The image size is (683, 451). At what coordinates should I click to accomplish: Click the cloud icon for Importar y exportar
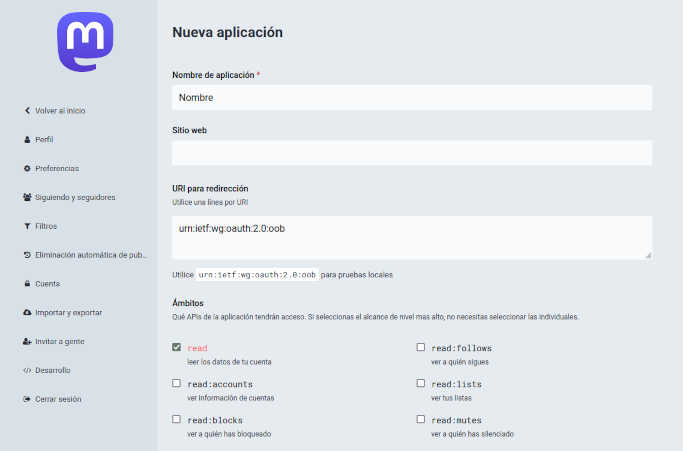pos(27,313)
